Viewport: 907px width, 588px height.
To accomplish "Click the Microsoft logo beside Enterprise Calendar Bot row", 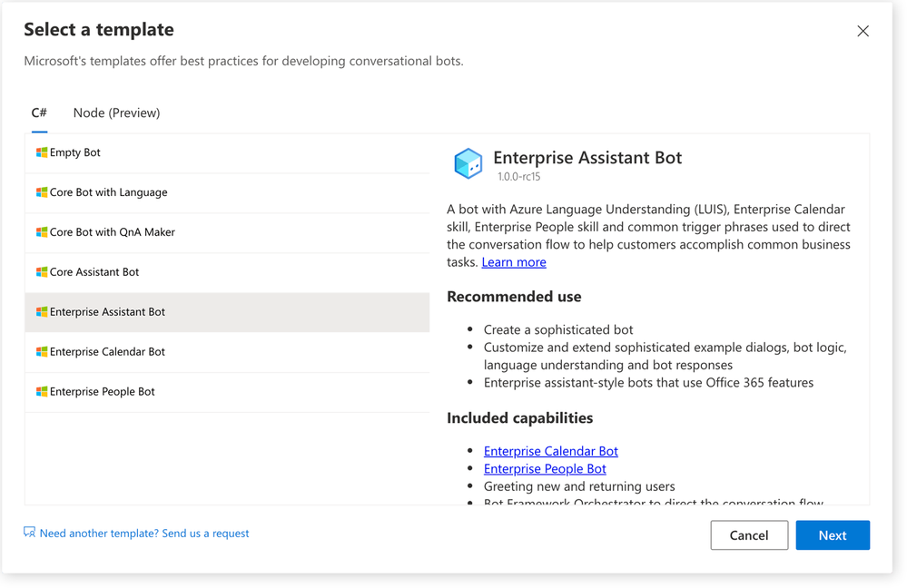I will point(42,352).
